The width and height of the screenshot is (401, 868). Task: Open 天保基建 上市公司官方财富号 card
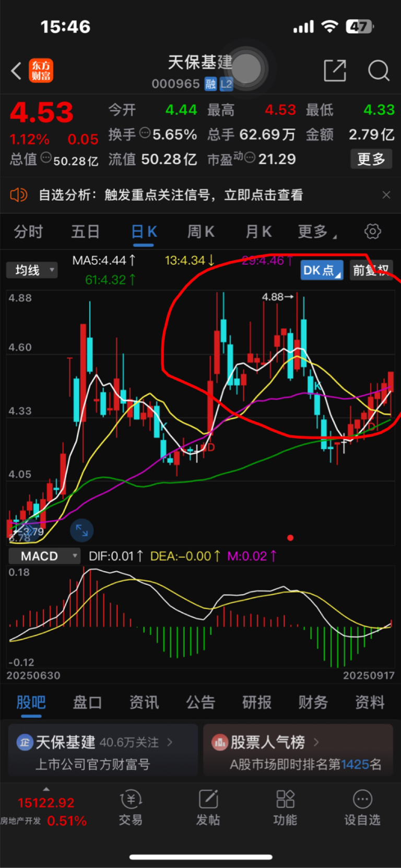click(x=103, y=750)
